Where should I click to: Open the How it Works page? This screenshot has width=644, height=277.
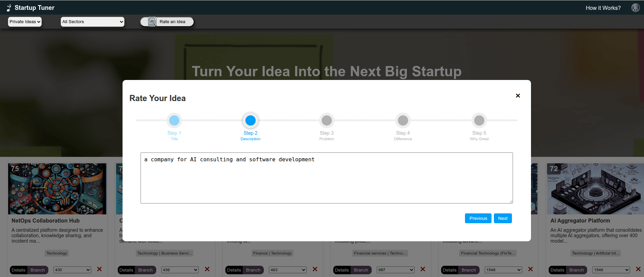[x=603, y=7]
